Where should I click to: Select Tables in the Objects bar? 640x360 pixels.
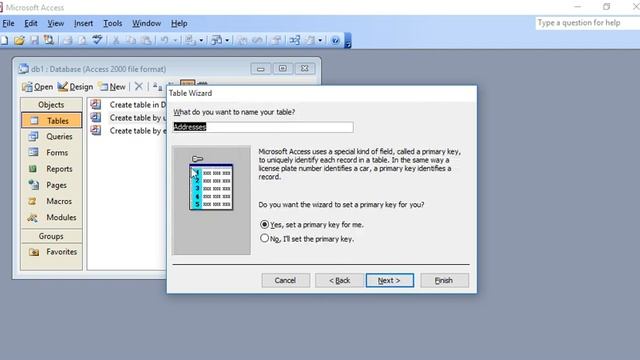coord(51,121)
